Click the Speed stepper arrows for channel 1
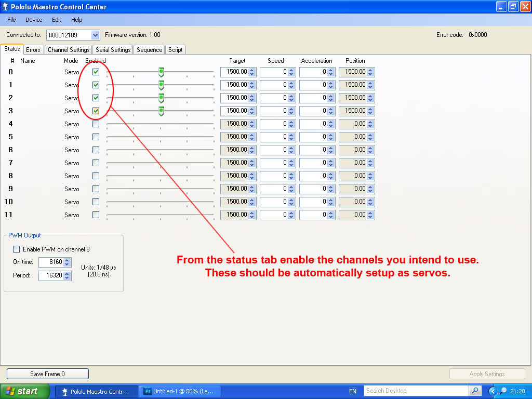Viewport: 532px width, 399px height. (291, 85)
